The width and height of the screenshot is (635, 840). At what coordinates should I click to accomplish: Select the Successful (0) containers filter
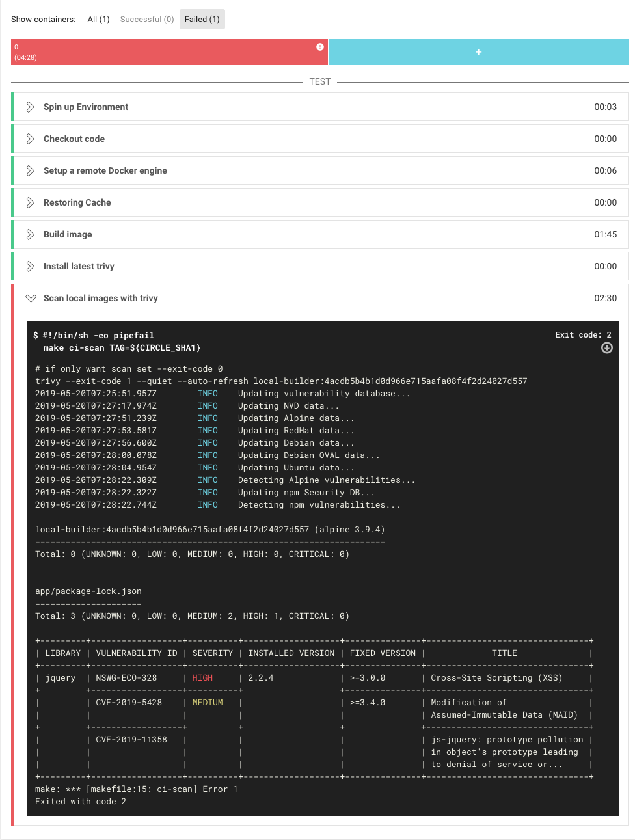pyautogui.click(x=147, y=20)
